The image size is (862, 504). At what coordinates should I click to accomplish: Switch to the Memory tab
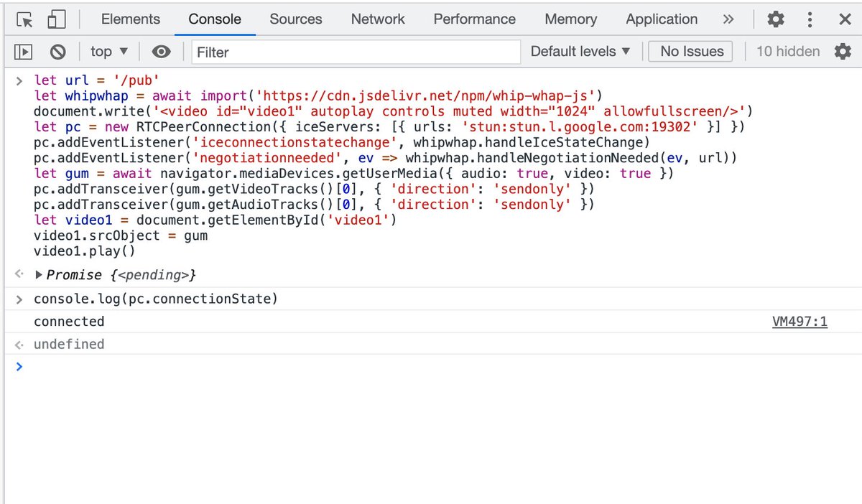[x=571, y=19]
